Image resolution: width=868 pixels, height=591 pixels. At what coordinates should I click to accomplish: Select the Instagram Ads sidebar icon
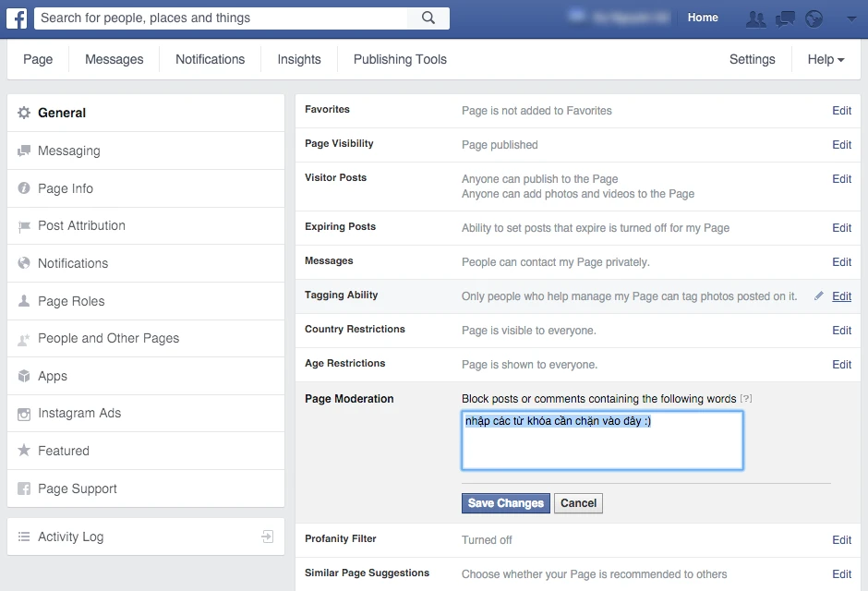tap(23, 414)
